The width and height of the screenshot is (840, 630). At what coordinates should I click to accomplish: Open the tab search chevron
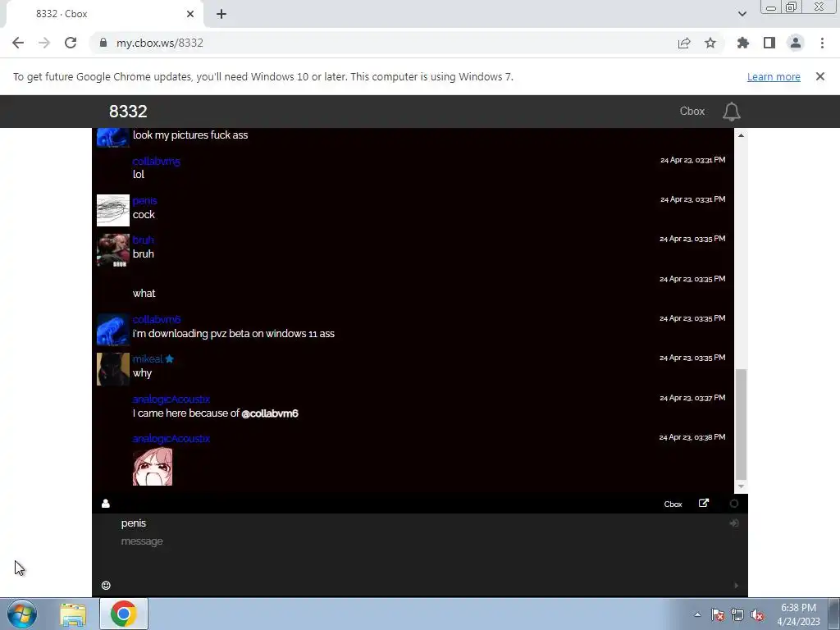click(x=742, y=14)
